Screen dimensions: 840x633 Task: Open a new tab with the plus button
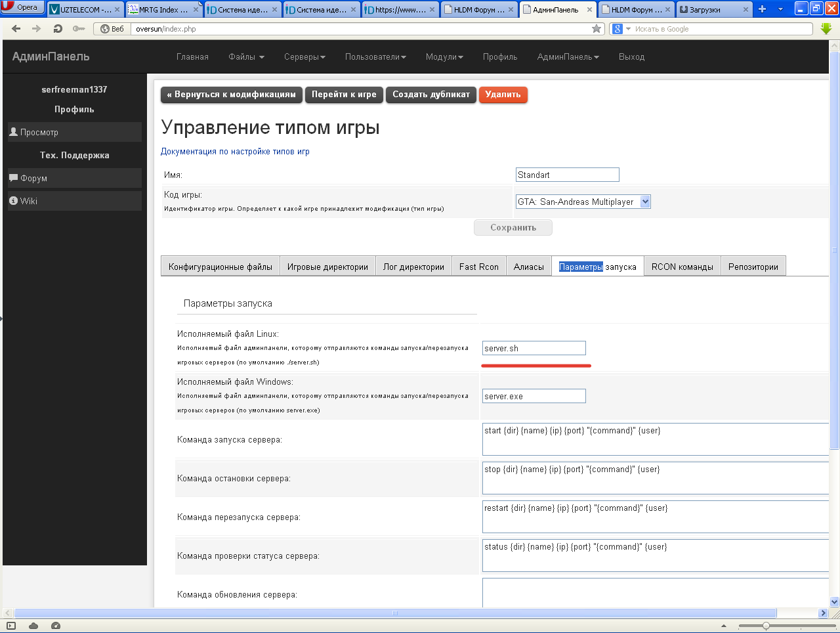tap(762, 9)
